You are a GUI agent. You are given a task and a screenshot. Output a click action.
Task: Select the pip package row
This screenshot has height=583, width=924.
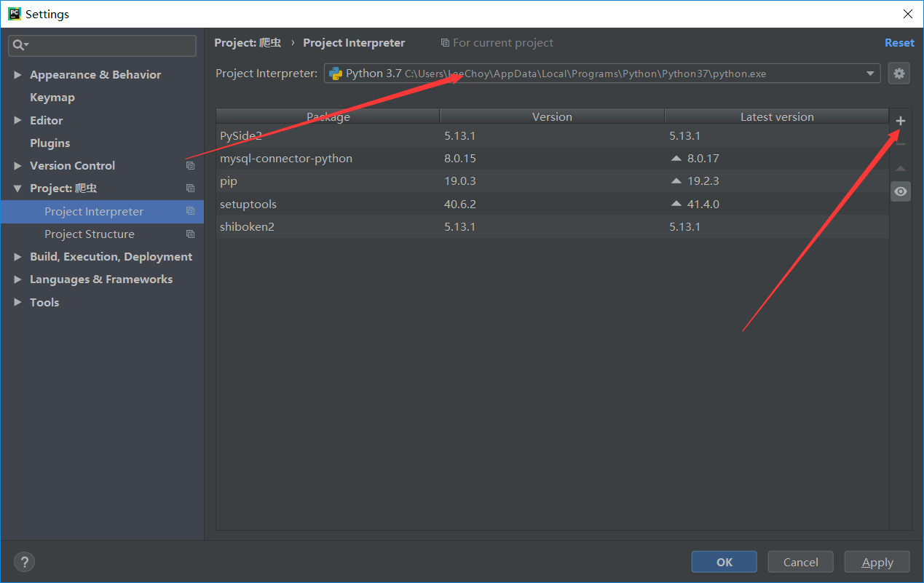tap(553, 181)
